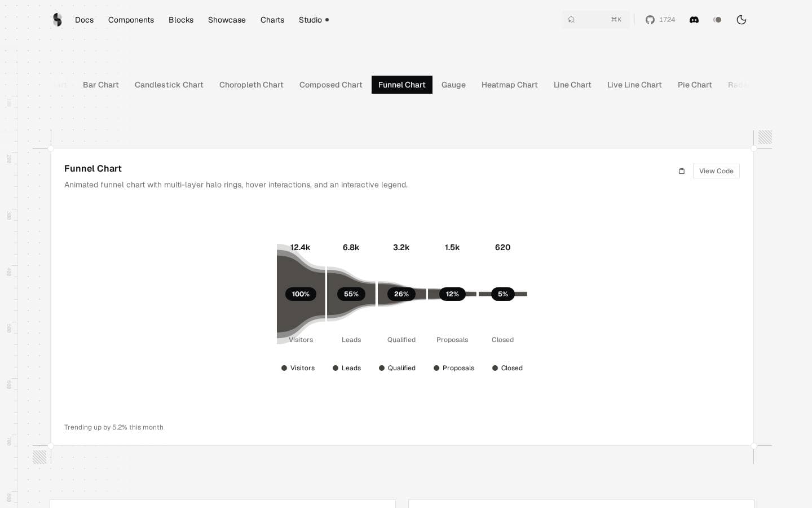Toggle the Leads legend item
Image resolution: width=812 pixels, height=508 pixels.
(x=347, y=368)
